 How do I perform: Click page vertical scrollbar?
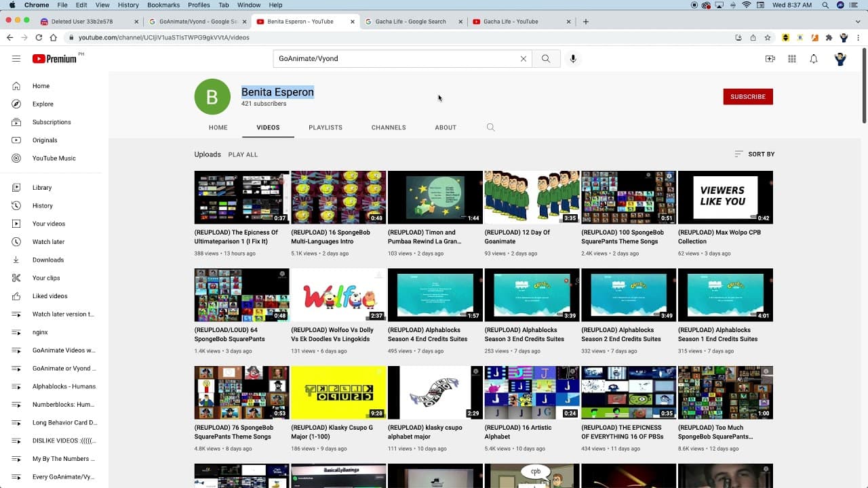click(x=864, y=85)
